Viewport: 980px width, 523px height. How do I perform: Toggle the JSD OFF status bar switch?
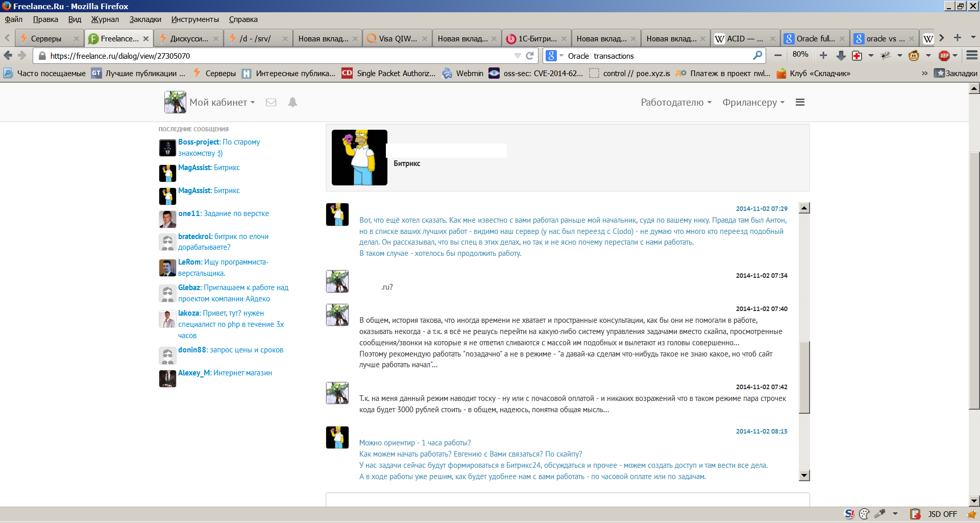coord(942,514)
